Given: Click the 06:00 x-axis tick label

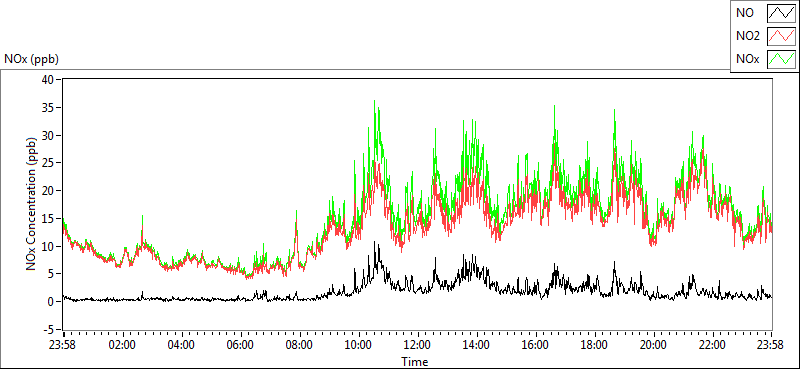Looking at the screenshot, I should tap(240, 345).
